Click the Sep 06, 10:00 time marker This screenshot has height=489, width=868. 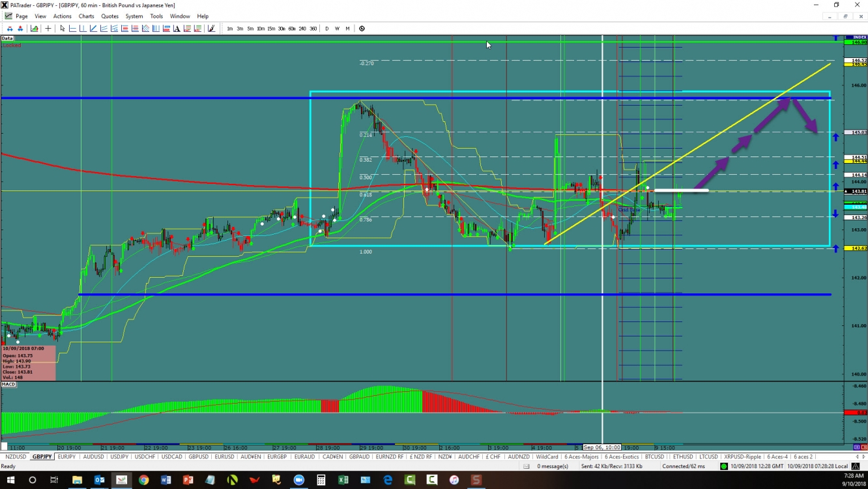point(602,447)
